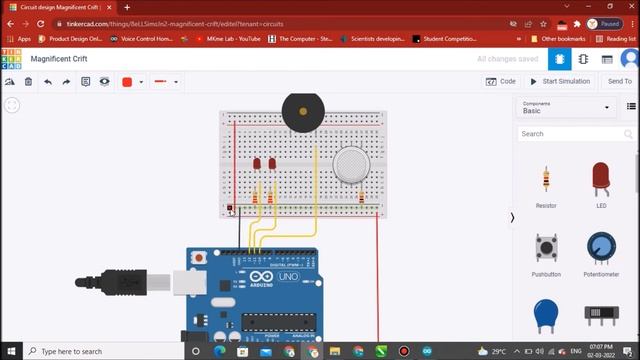Open Components Basic dropdown

[x=566, y=107]
